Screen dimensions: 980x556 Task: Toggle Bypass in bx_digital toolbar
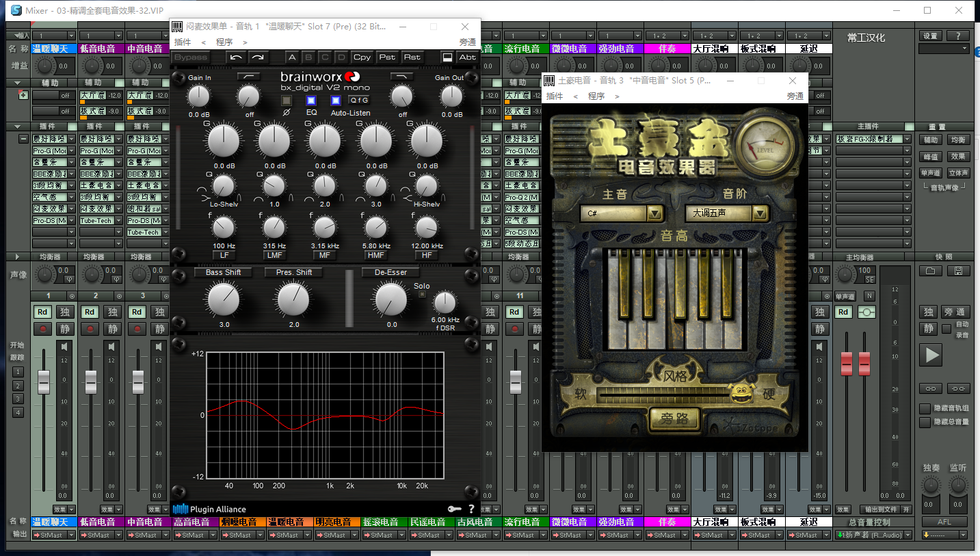190,57
